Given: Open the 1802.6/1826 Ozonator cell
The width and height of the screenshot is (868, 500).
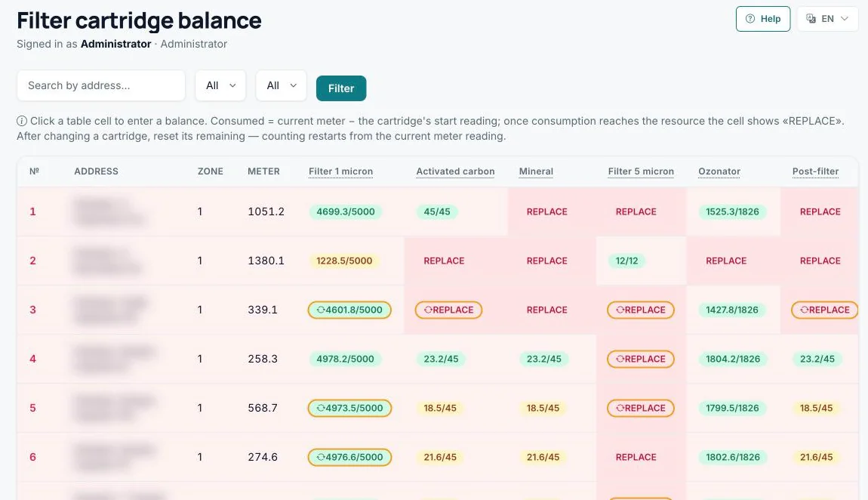Looking at the screenshot, I should [733, 457].
